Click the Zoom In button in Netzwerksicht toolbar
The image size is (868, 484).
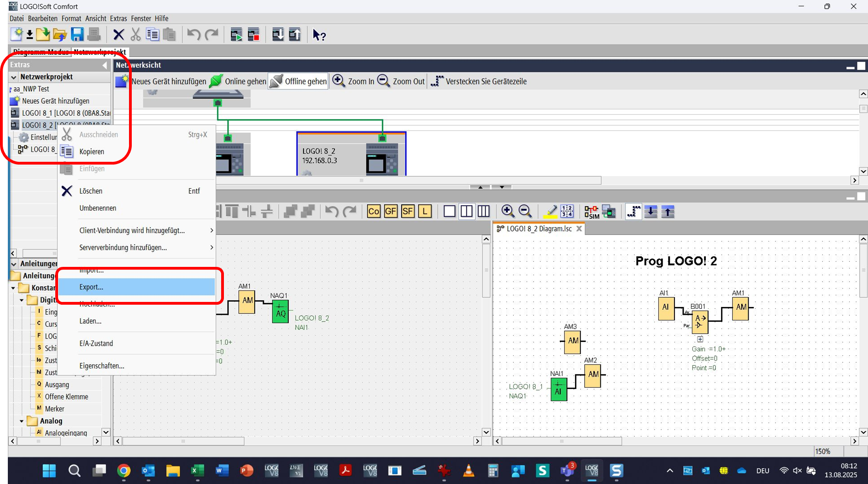[x=354, y=81]
